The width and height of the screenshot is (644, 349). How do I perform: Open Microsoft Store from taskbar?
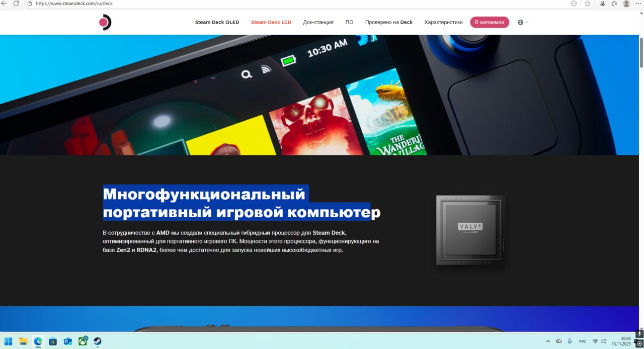53,341
